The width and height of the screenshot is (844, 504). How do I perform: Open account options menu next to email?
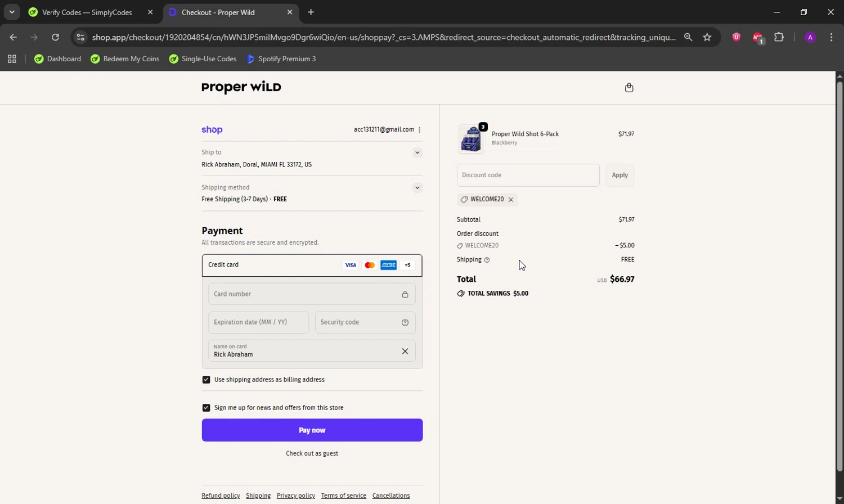[419, 130]
